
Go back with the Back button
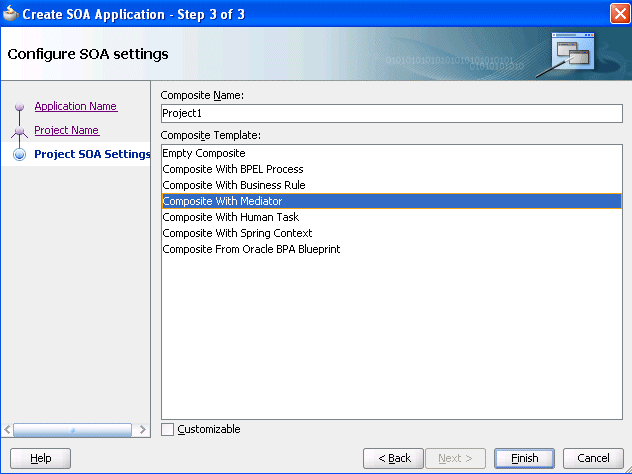(x=393, y=458)
